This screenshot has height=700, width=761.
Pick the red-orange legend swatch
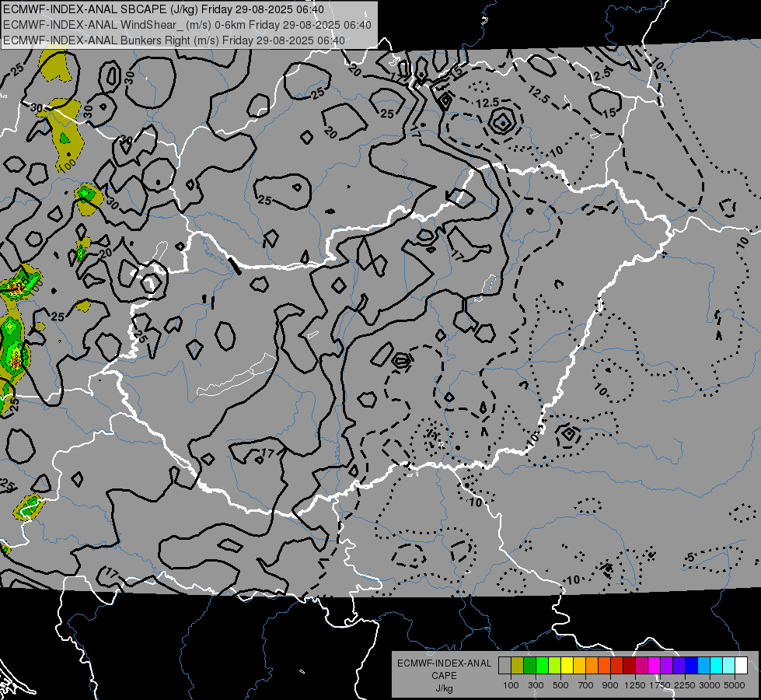tap(604, 666)
